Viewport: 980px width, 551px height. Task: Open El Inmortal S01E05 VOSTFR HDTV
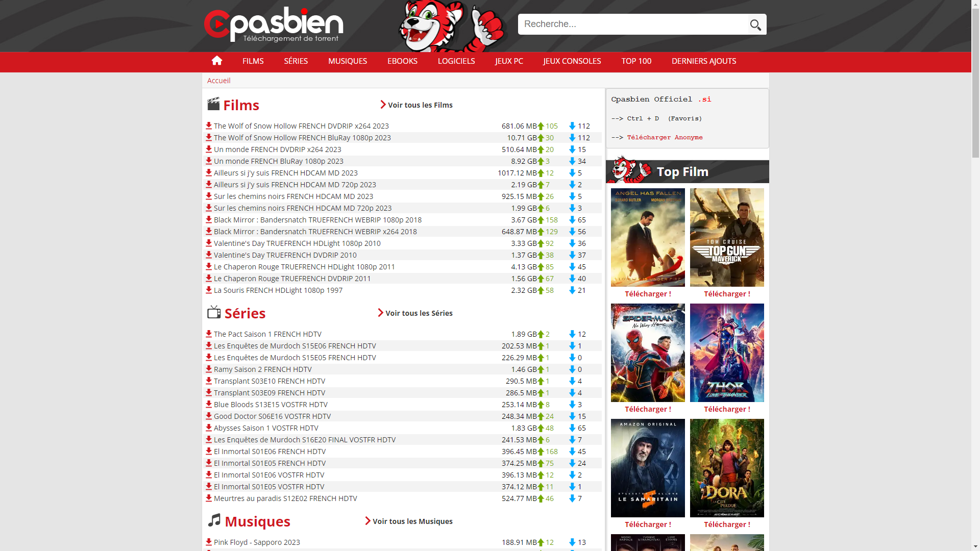click(x=269, y=487)
